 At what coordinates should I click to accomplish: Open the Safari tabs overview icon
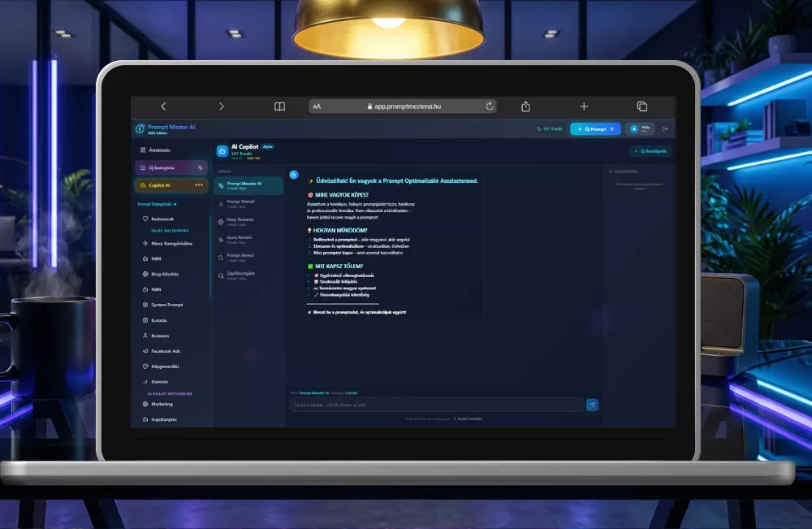(x=641, y=106)
